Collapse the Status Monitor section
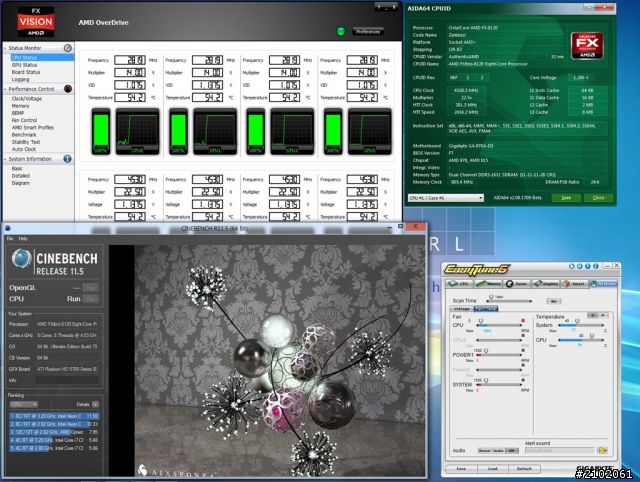Viewport: 640px width, 482px height. [5, 48]
